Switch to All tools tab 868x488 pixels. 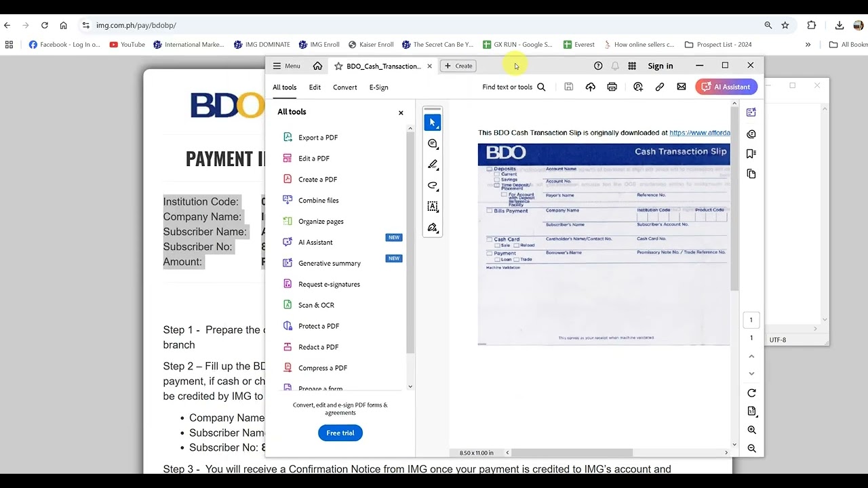[285, 87]
